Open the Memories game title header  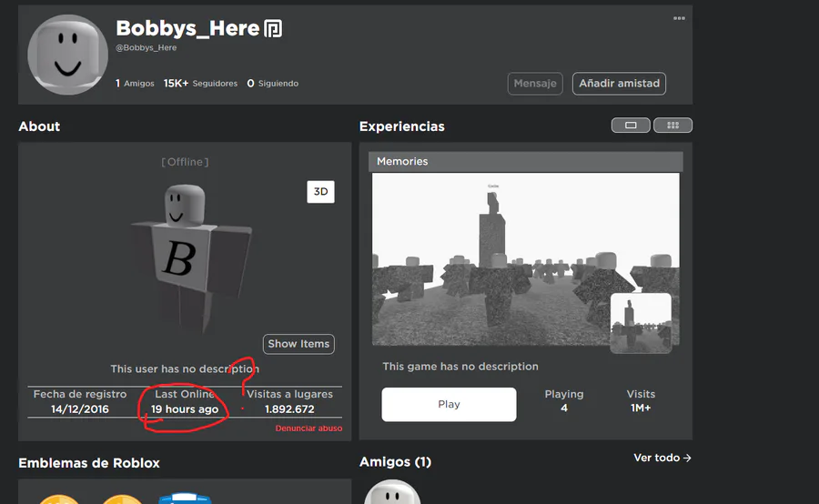525,161
